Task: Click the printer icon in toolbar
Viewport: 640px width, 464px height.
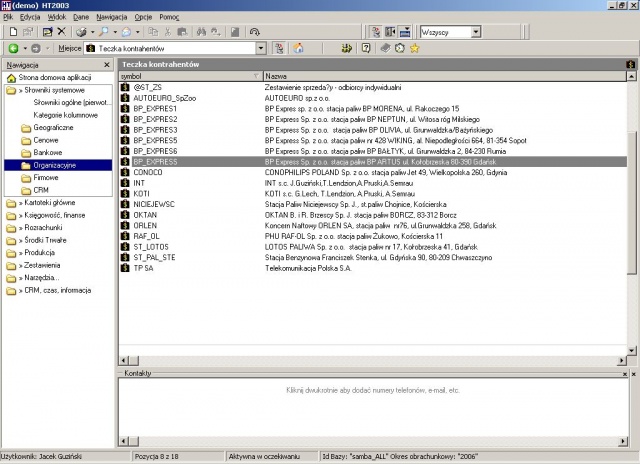Action: click(82, 32)
